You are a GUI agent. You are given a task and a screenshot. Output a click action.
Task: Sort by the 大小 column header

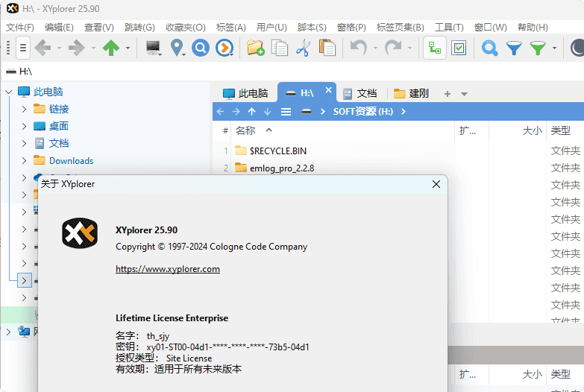point(532,130)
